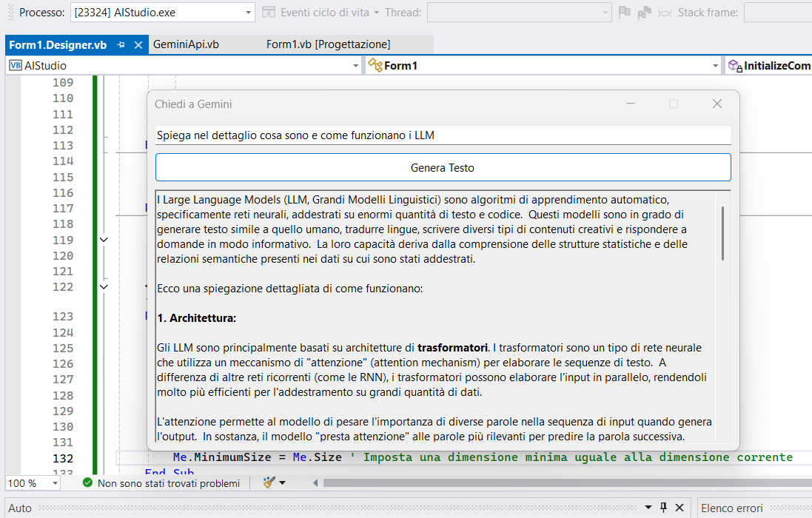Viewport: 812px width, 518px height.
Task: Open the Processo dropdown showing AIStudio.exe
Action: tap(162, 13)
